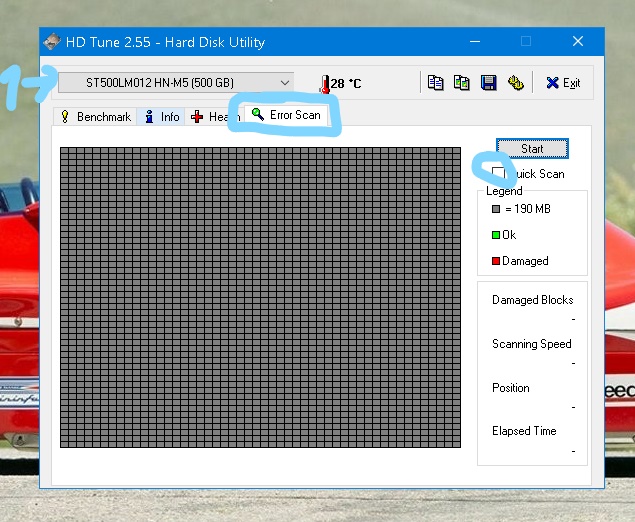Click the red Damaged legend swatch
This screenshot has height=522, width=635.
pos(496,261)
